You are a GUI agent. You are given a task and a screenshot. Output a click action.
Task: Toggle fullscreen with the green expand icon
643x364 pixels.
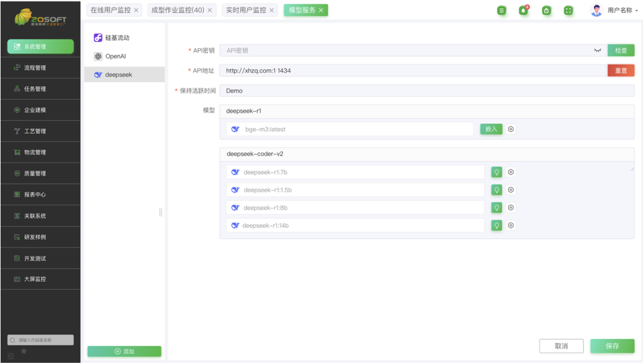tap(568, 10)
